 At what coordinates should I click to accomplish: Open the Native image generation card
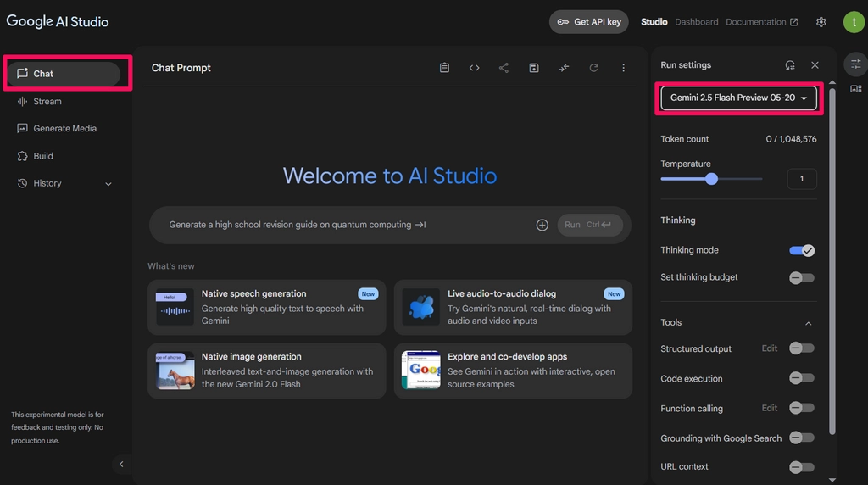pos(267,371)
